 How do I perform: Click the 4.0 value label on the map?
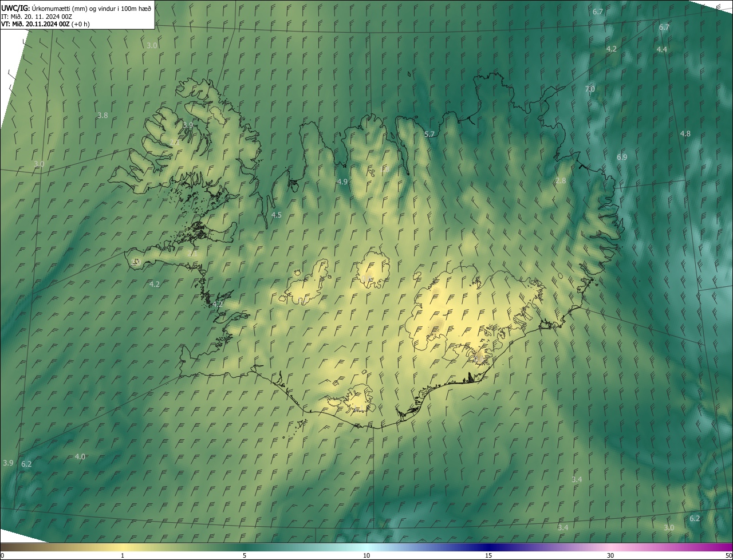[80, 456]
